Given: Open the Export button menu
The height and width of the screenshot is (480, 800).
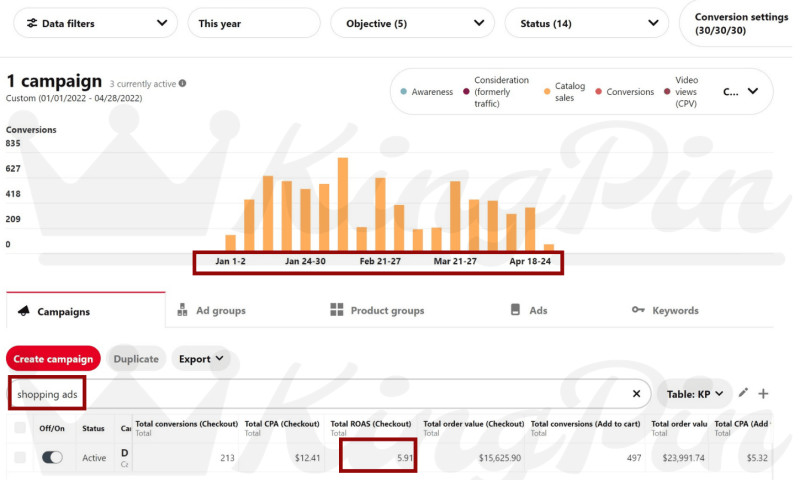Looking at the screenshot, I should [x=201, y=358].
